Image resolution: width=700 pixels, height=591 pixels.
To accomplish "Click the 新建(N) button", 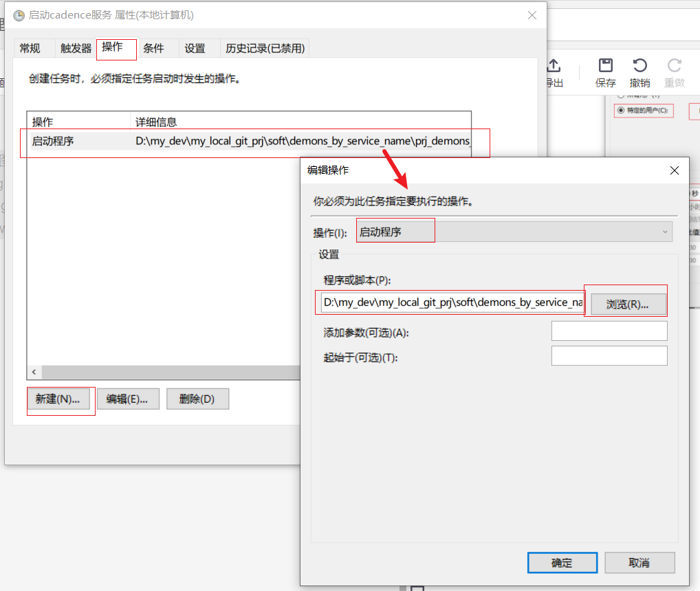I will [61, 399].
